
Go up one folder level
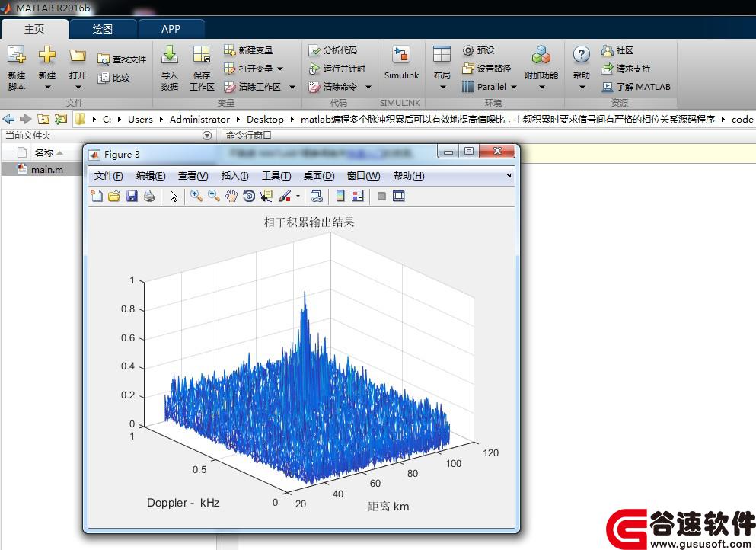(x=43, y=119)
